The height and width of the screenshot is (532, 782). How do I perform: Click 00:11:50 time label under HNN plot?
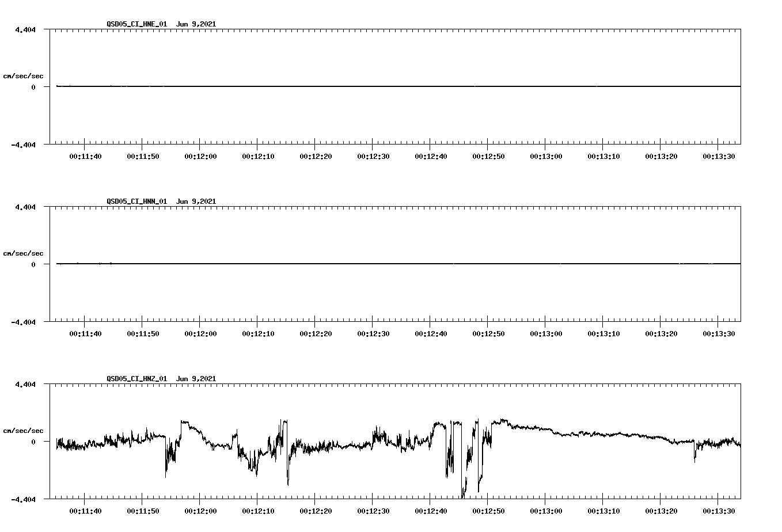(143, 334)
